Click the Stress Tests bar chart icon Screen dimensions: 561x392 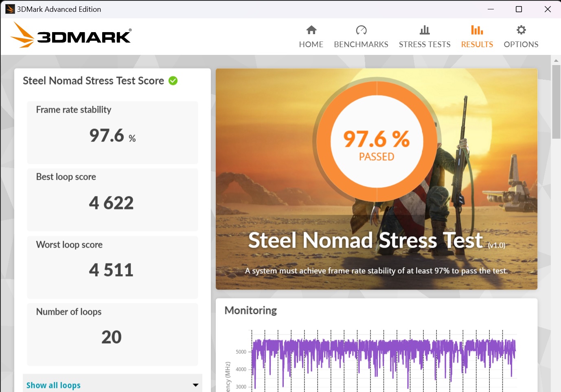(425, 30)
